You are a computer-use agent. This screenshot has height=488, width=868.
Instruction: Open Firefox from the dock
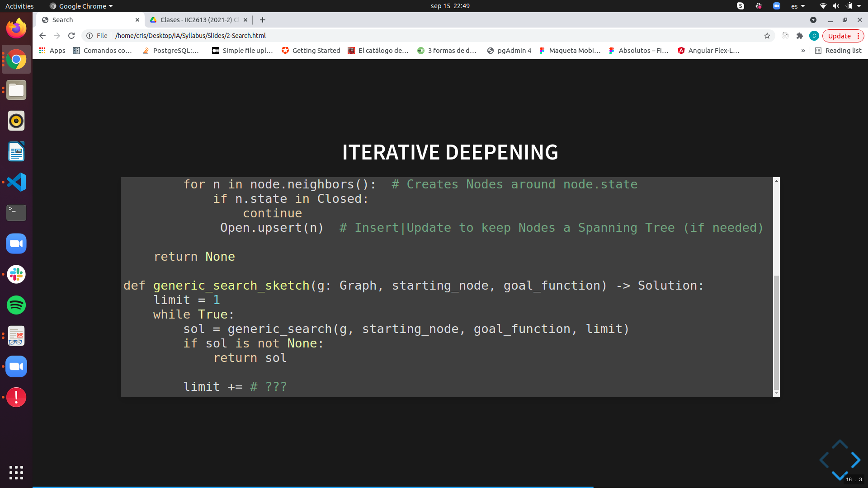(16, 28)
